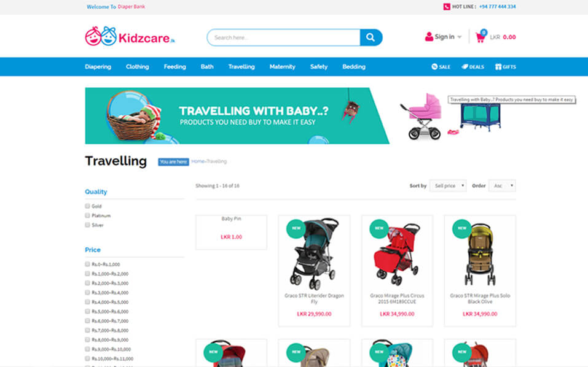Click the magnifier search button
The width and height of the screenshot is (588, 367).
371,37
